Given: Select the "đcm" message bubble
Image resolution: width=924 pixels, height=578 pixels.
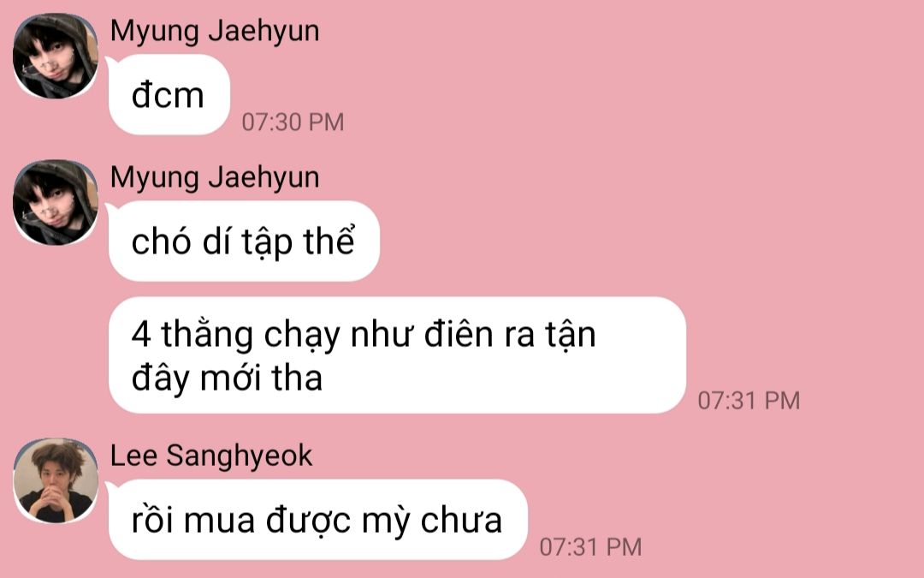Looking at the screenshot, I should [169, 94].
